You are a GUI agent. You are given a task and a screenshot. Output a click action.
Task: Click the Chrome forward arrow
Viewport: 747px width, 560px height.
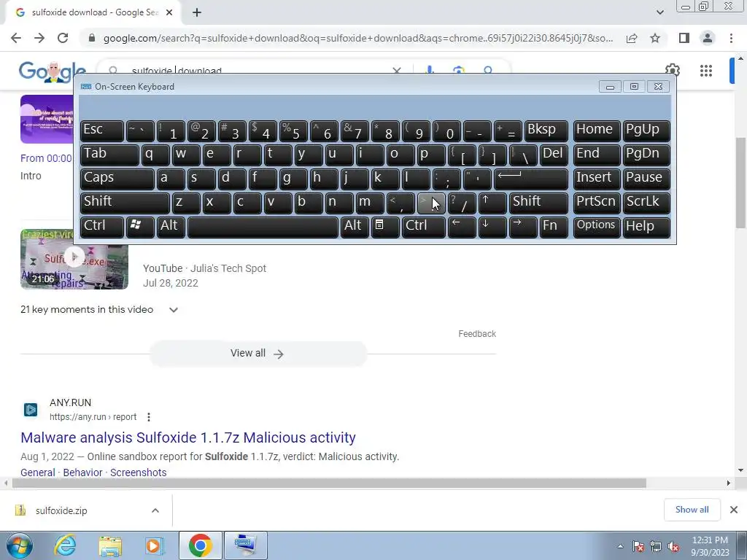(39, 38)
